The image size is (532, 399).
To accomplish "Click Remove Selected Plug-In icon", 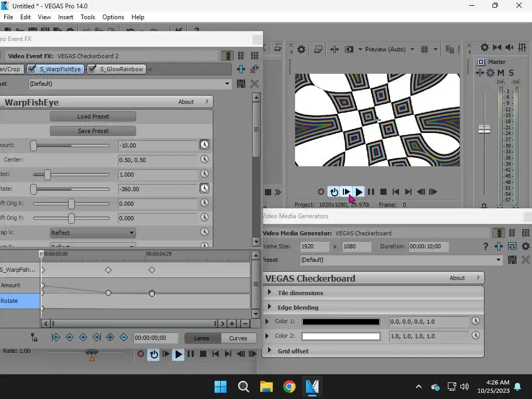I will (x=254, y=69).
